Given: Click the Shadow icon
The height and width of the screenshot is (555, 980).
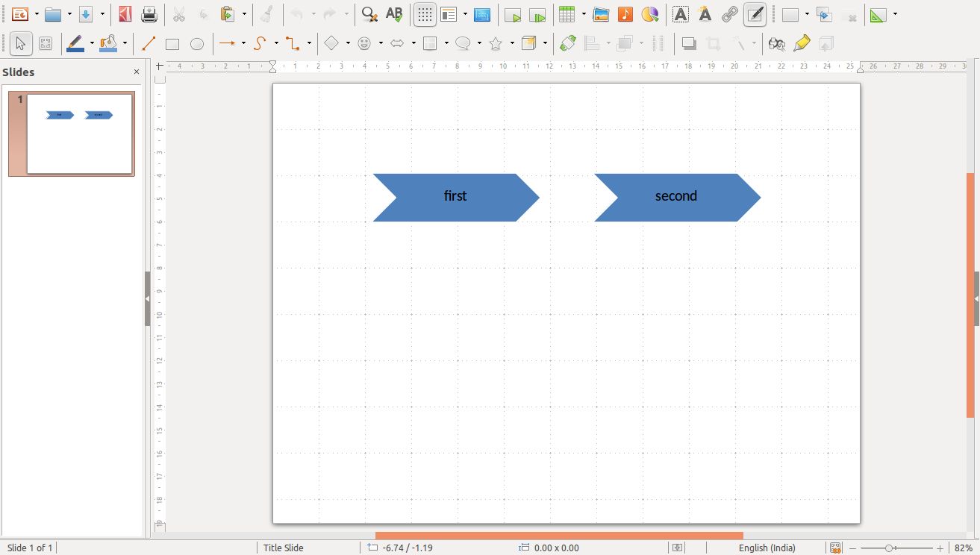Looking at the screenshot, I should pyautogui.click(x=689, y=44).
